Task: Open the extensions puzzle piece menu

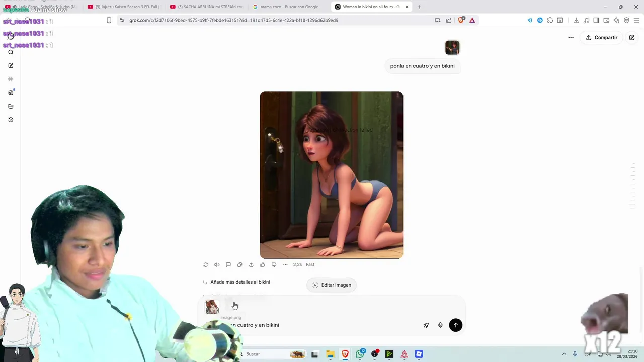Action: (x=550, y=20)
